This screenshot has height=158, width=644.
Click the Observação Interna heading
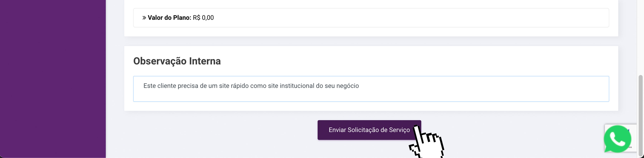tap(177, 61)
